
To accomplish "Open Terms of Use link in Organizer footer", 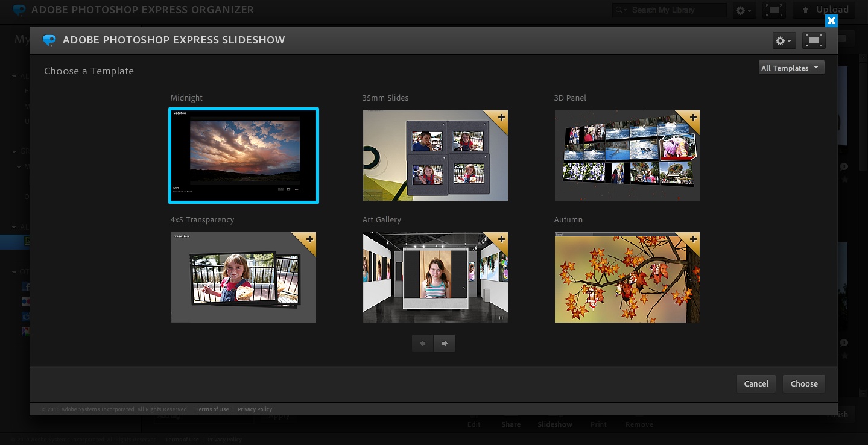I will (182, 440).
